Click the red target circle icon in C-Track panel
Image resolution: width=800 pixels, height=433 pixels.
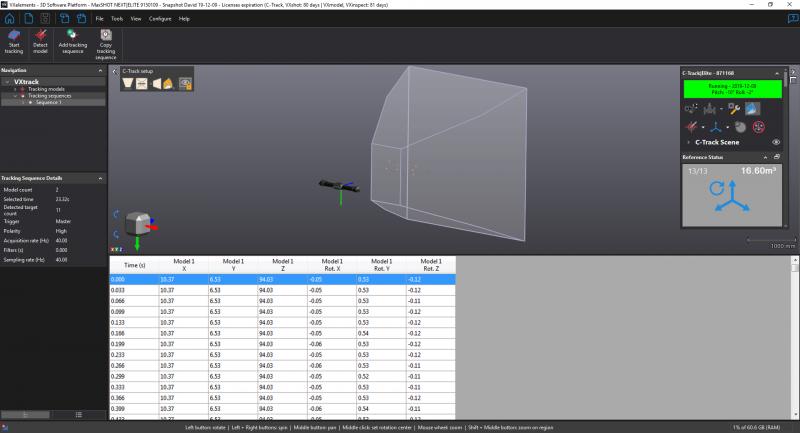pos(759,127)
